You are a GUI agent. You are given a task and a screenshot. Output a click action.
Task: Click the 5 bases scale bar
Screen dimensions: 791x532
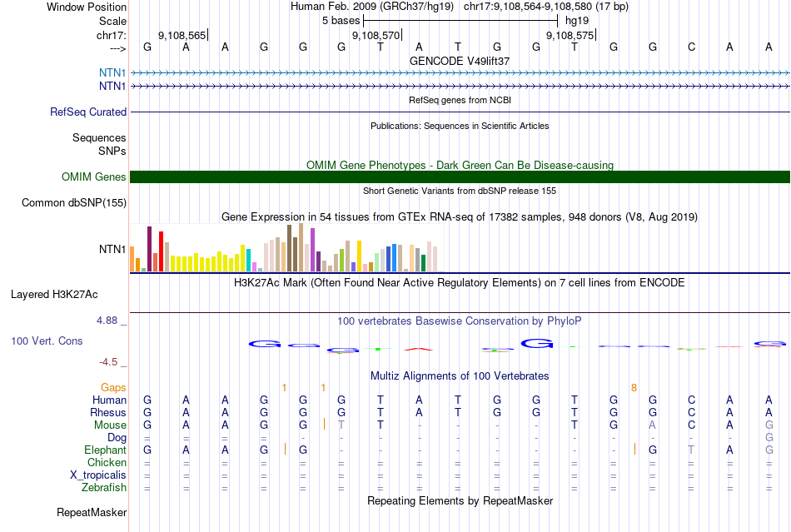tap(460, 21)
